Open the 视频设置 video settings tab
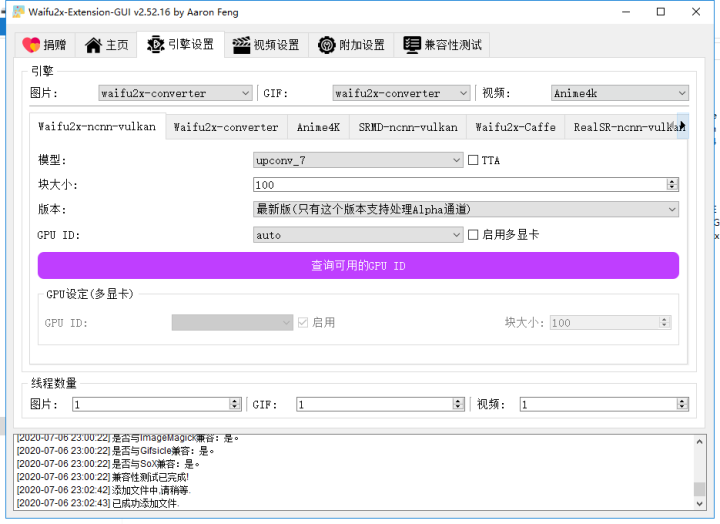Screen dimensions: 720x524 click(x=266, y=45)
